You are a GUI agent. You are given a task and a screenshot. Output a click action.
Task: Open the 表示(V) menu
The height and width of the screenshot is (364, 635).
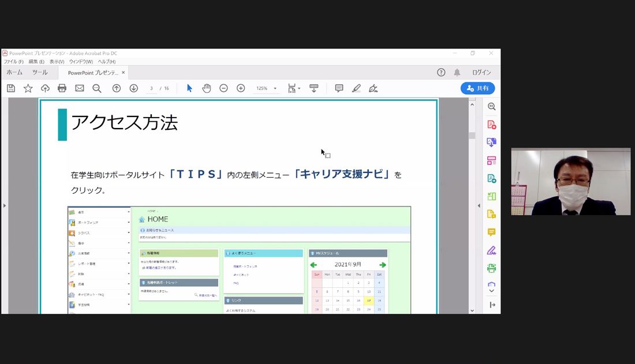pos(57,62)
